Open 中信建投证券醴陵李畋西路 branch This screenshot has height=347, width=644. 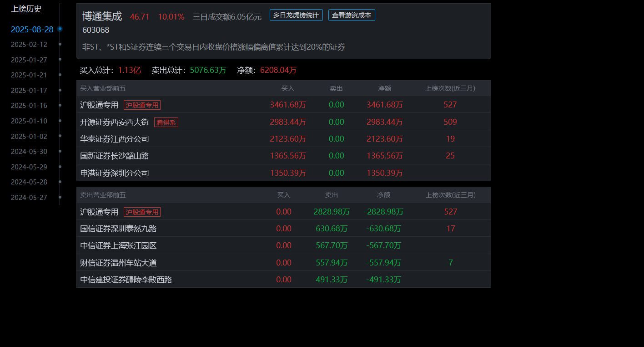[126, 280]
